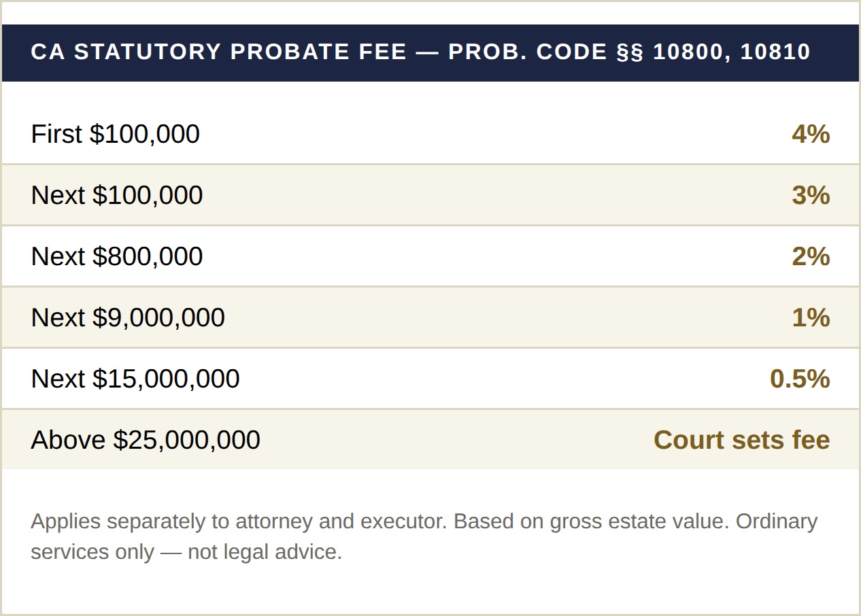The width and height of the screenshot is (861, 616).
Task: Click 'Based on gross estate value' in the footnote
Action: [591, 521]
